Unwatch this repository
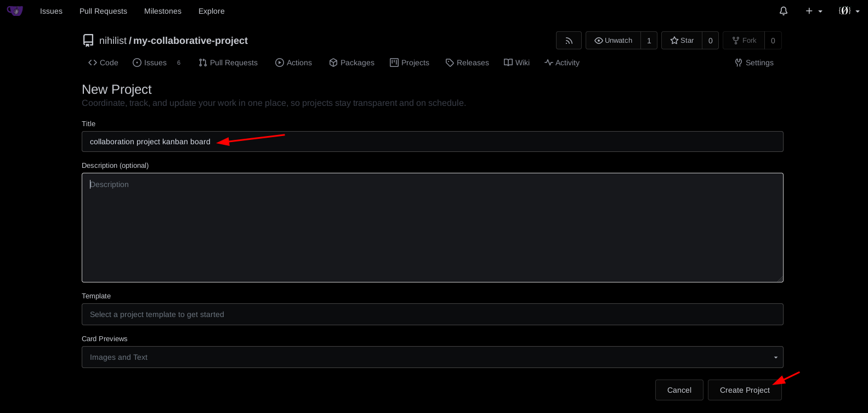The width and height of the screenshot is (868, 413). 613,41
